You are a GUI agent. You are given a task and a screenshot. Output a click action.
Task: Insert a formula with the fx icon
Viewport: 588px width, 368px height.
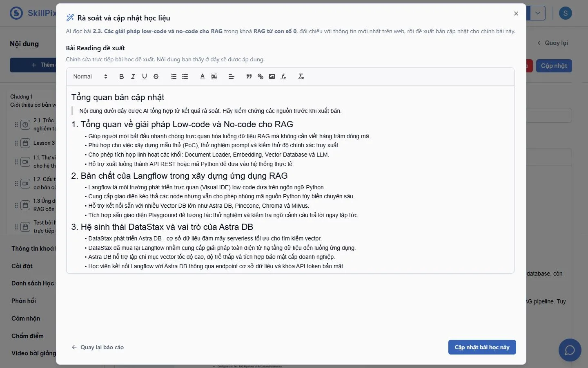pyautogui.click(x=283, y=76)
